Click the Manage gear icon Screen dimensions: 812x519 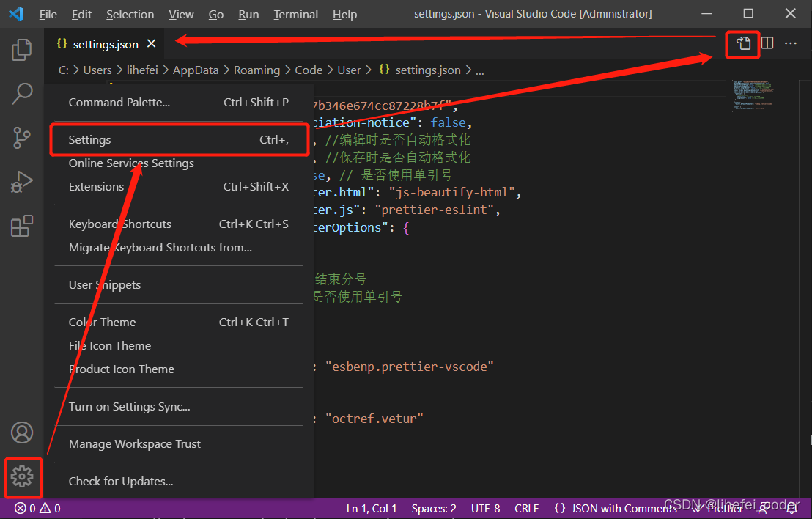[x=22, y=476]
